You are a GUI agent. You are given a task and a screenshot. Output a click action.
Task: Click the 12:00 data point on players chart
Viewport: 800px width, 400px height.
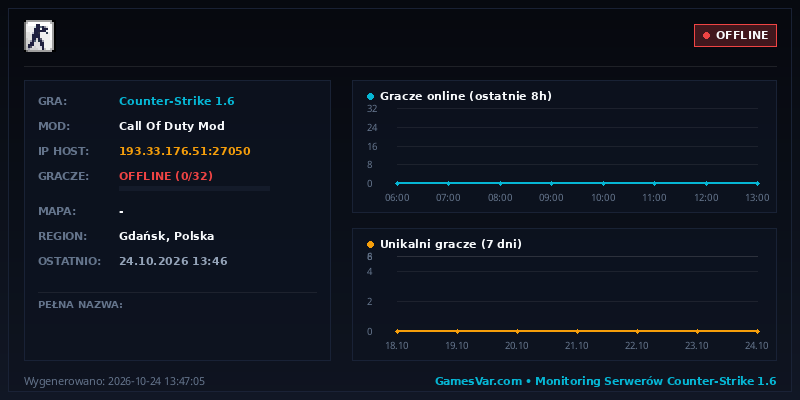pos(706,183)
